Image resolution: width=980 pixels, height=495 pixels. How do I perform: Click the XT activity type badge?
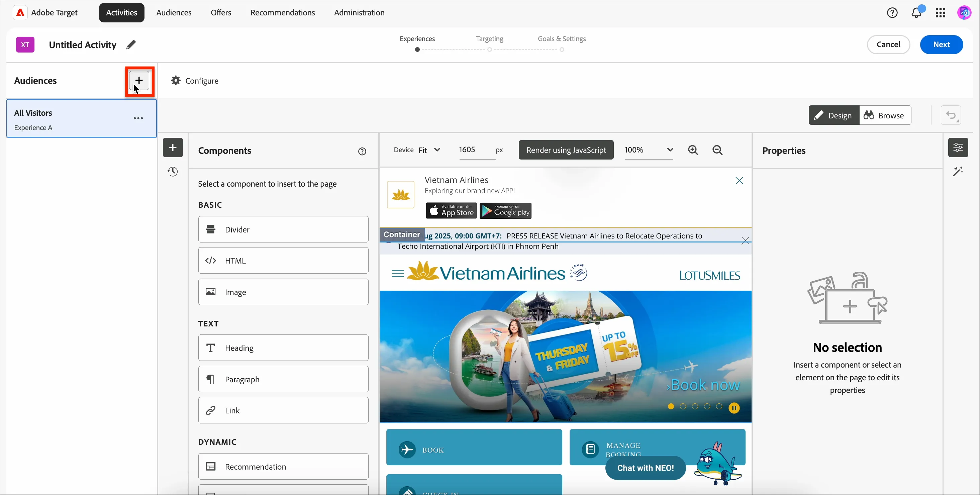coord(25,45)
